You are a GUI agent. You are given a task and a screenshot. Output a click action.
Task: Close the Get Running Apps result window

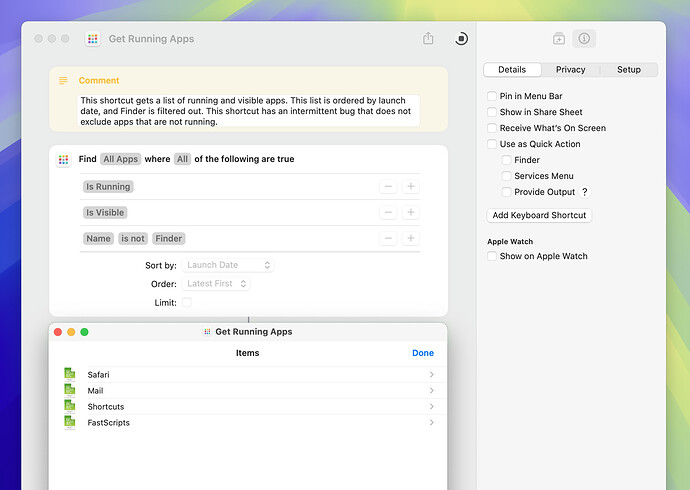(x=58, y=332)
